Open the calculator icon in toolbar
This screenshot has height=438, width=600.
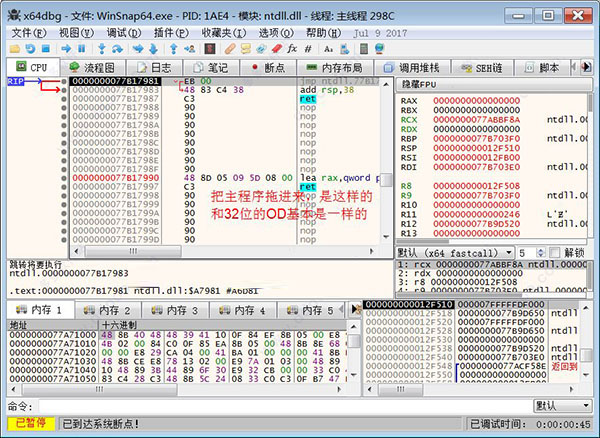(364, 49)
